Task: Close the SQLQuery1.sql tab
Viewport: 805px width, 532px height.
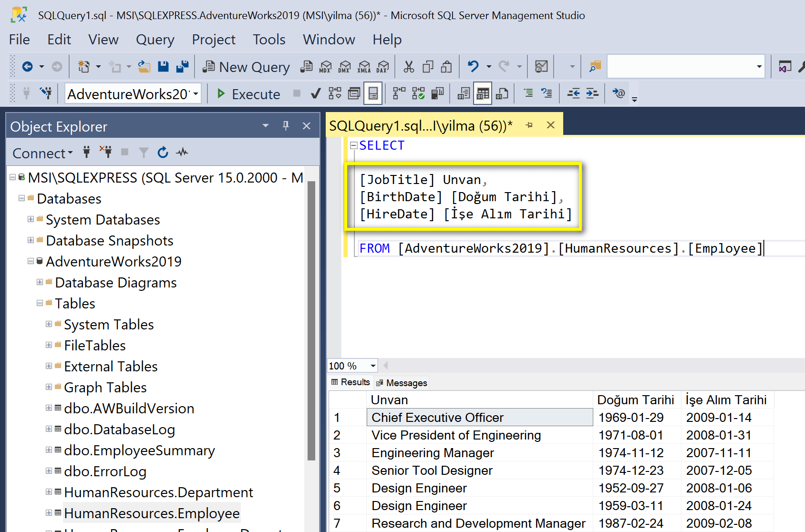Action: [x=551, y=125]
